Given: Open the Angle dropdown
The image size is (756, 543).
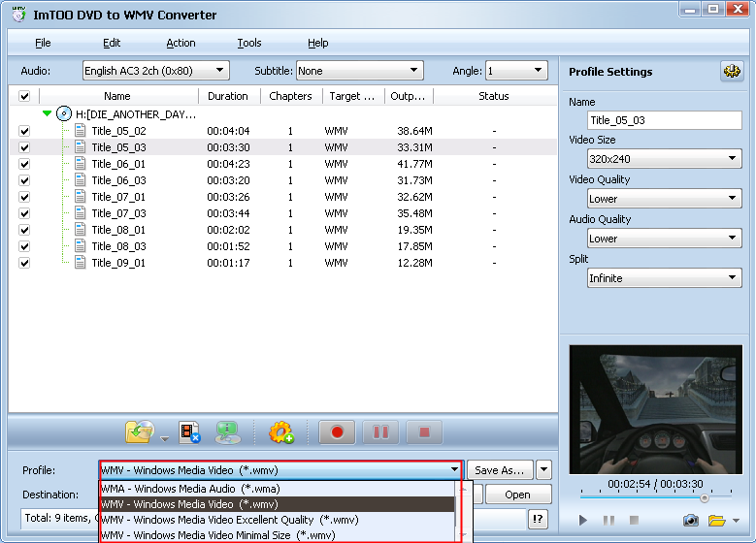Looking at the screenshot, I should [516, 71].
